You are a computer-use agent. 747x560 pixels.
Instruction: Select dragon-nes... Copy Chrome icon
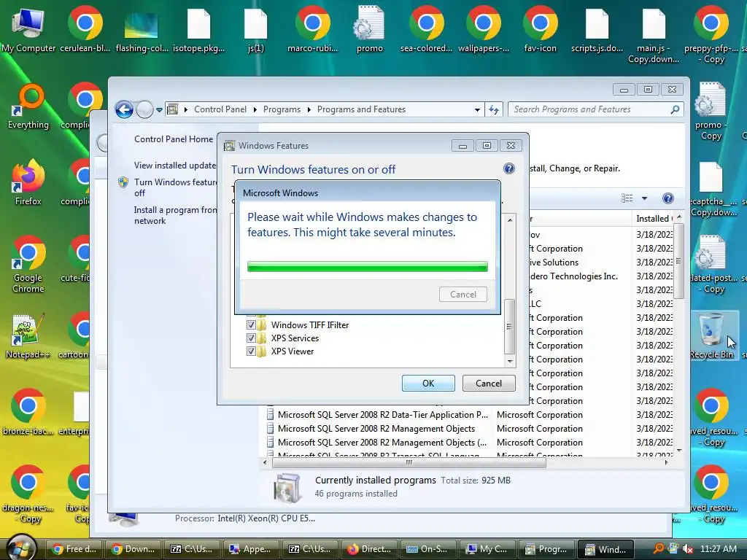[28, 494]
